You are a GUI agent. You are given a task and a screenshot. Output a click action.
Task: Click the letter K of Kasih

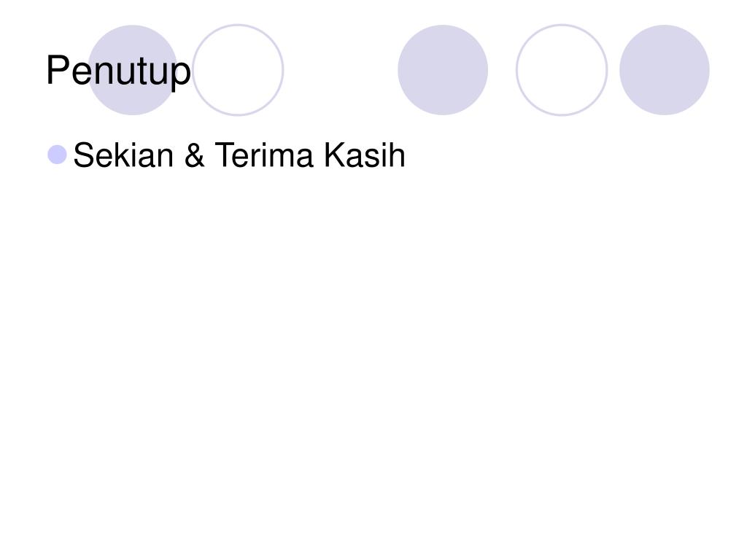click(334, 155)
